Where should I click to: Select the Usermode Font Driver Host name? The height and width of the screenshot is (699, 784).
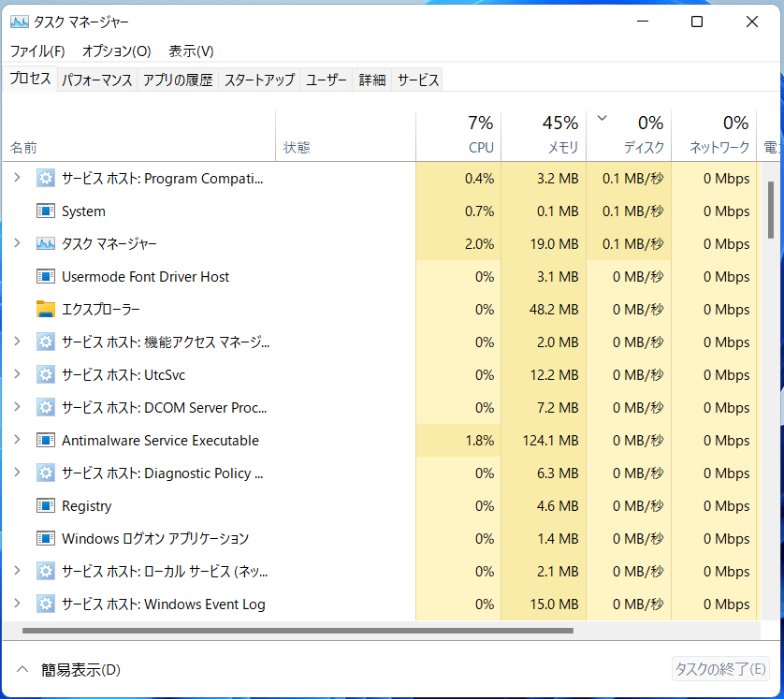146,276
